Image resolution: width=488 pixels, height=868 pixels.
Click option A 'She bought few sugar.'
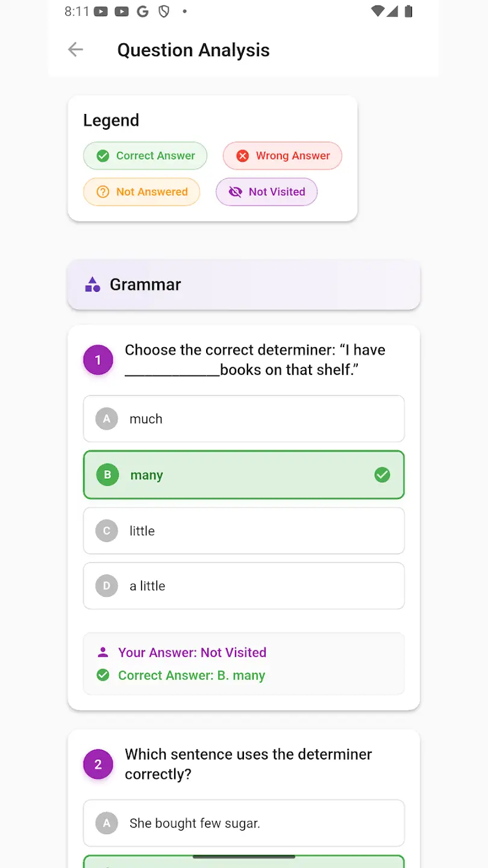coord(243,823)
